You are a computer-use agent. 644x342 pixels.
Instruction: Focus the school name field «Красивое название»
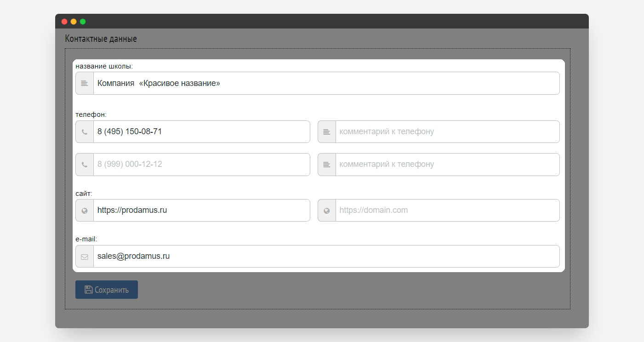coord(325,83)
